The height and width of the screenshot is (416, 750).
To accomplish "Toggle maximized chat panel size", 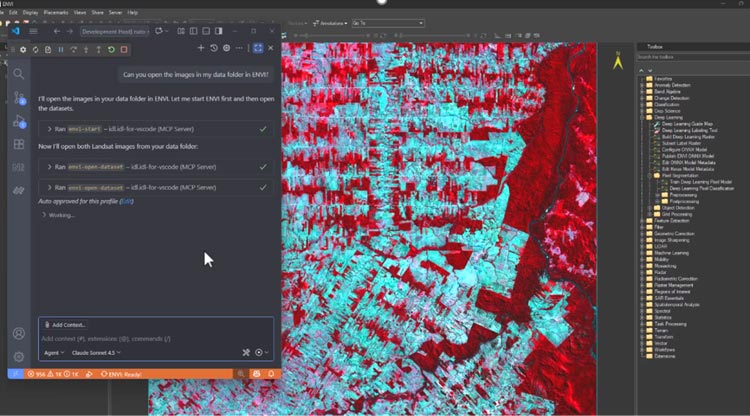I will [x=257, y=47].
